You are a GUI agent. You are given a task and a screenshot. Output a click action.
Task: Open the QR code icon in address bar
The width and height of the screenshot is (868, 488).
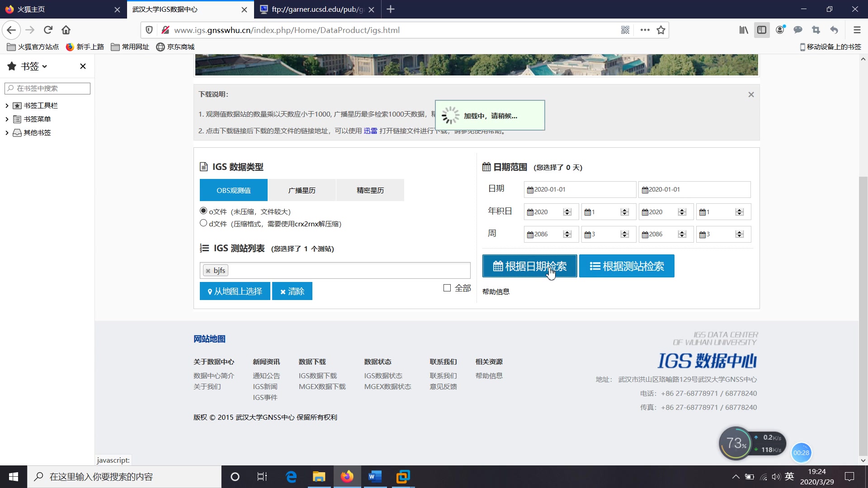pos(625,30)
